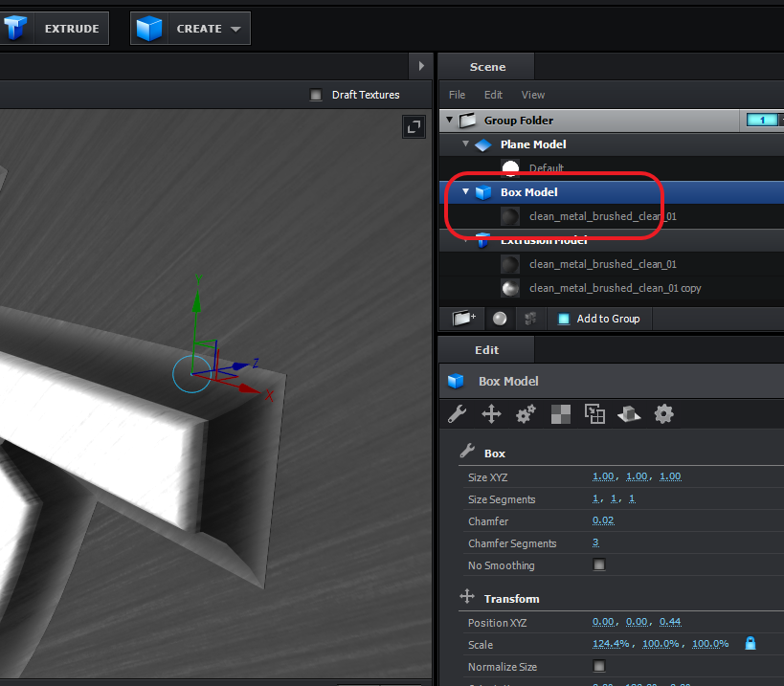The height and width of the screenshot is (686, 784).
Task: Click the red X axis gizmo arrow
Action: (x=250, y=388)
